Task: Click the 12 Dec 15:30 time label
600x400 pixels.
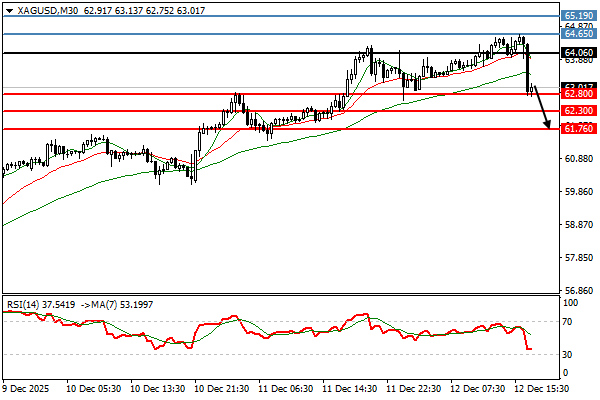Action: (x=544, y=386)
